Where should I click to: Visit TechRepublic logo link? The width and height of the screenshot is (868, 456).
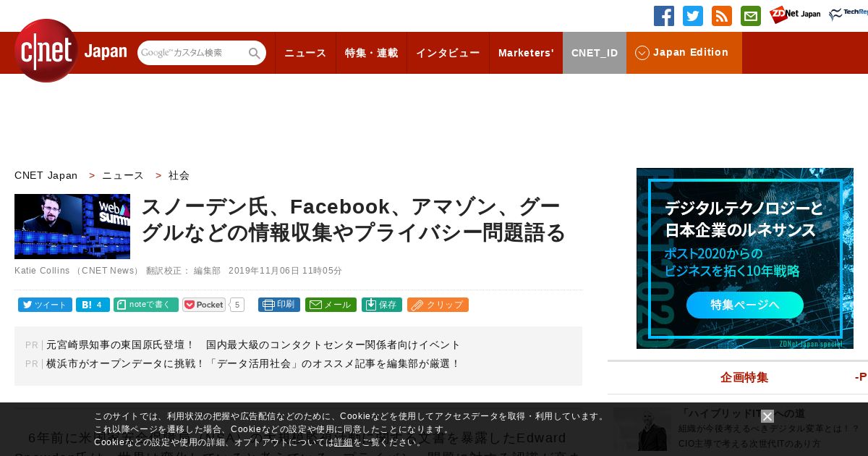(848, 14)
